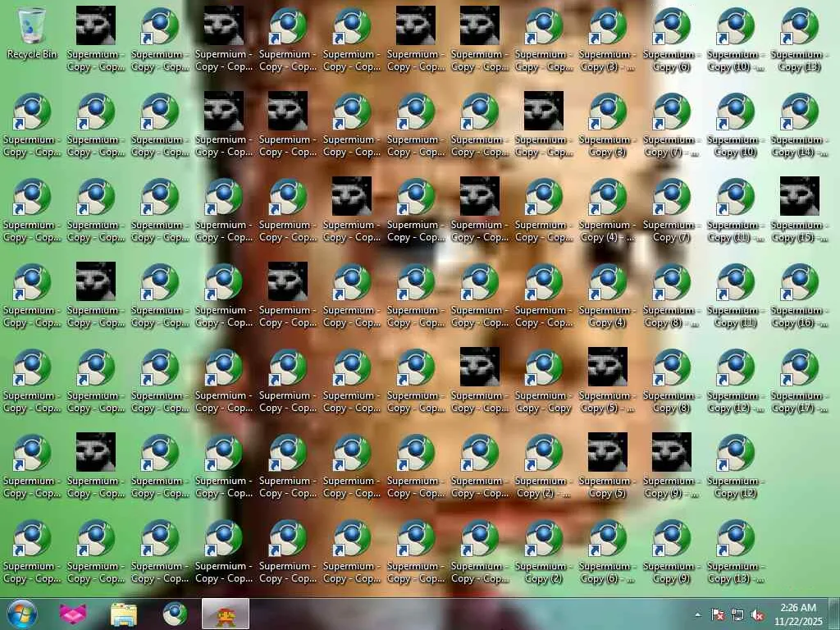Screen dimensions: 840x630
Task: Open the Windows Start menu orb
Action: click(x=22, y=614)
